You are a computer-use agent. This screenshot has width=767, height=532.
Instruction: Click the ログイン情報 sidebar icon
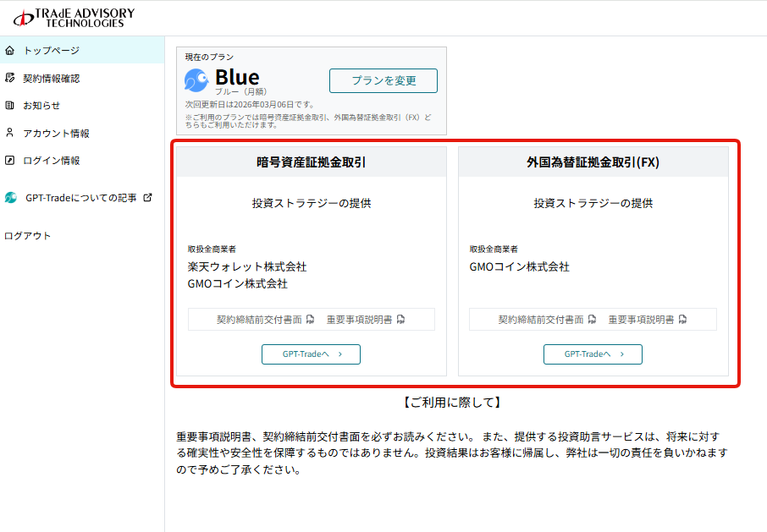coord(10,160)
